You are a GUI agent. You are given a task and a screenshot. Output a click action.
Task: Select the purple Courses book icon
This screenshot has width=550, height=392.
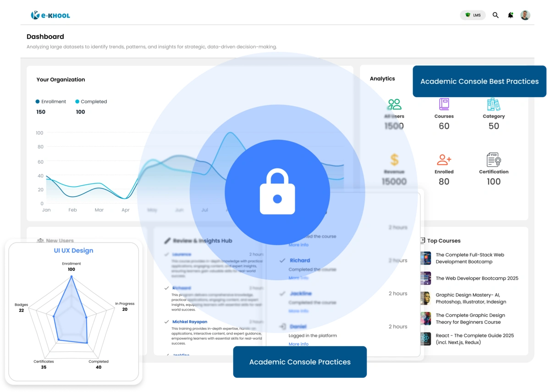tap(444, 105)
